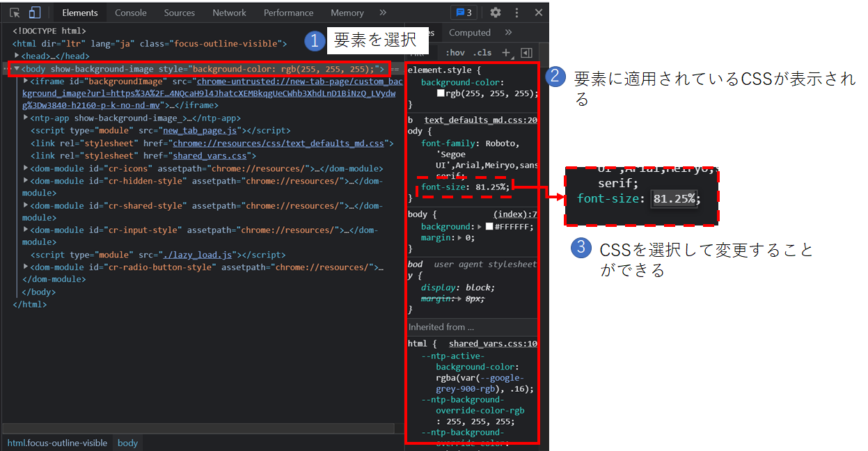Open color picker for rgb(255, 255, 255)
The width and height of the screenshot is (868, 451).
coord(441,93)
